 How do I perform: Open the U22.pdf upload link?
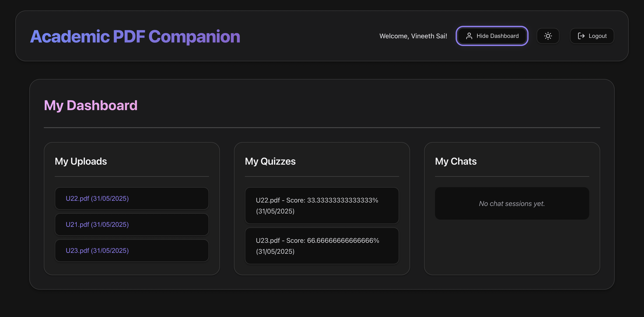point(97,198)
